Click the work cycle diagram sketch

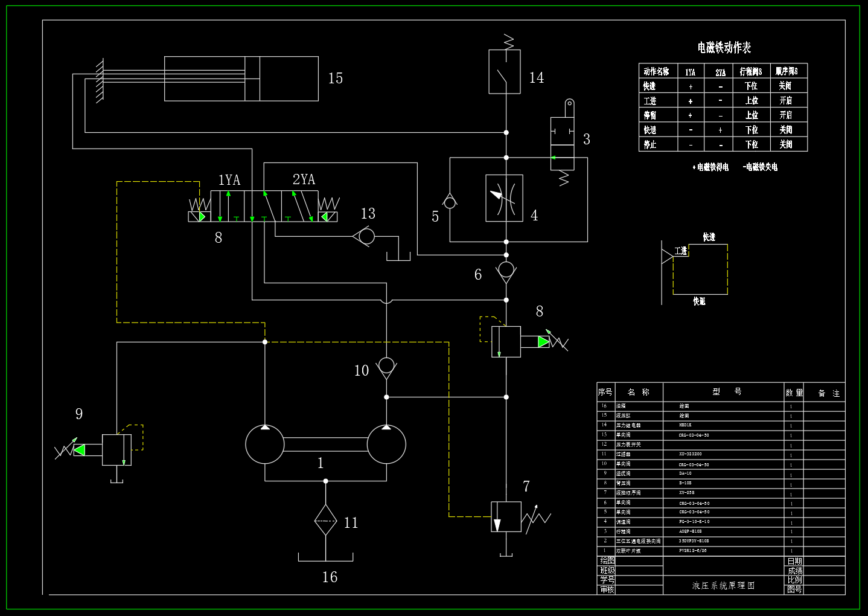coord(695,269)
